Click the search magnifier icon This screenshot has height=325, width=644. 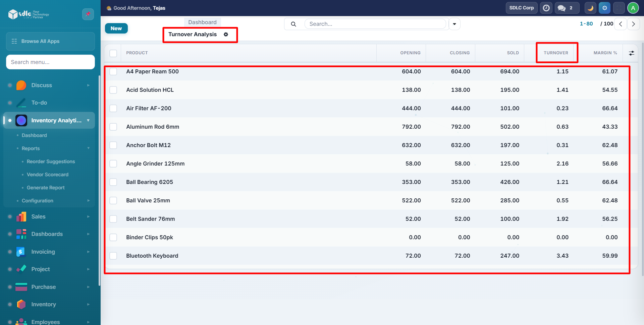point(293,24)
